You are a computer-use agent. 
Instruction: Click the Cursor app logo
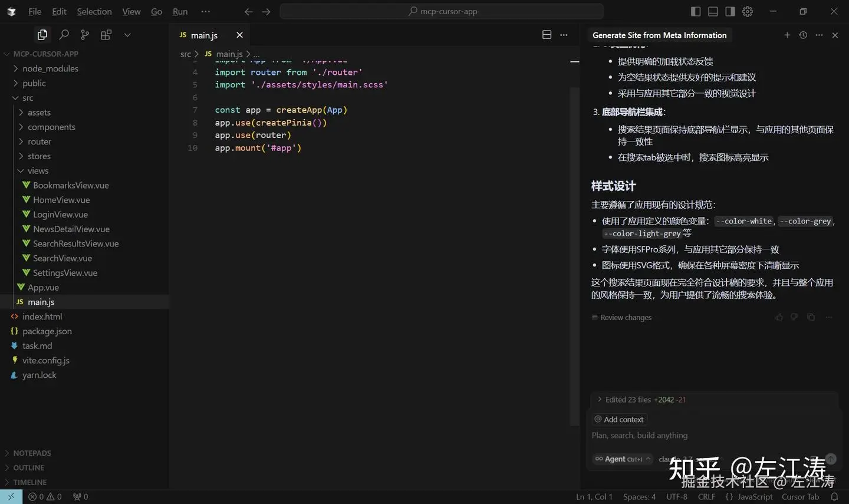click(11, 12)
